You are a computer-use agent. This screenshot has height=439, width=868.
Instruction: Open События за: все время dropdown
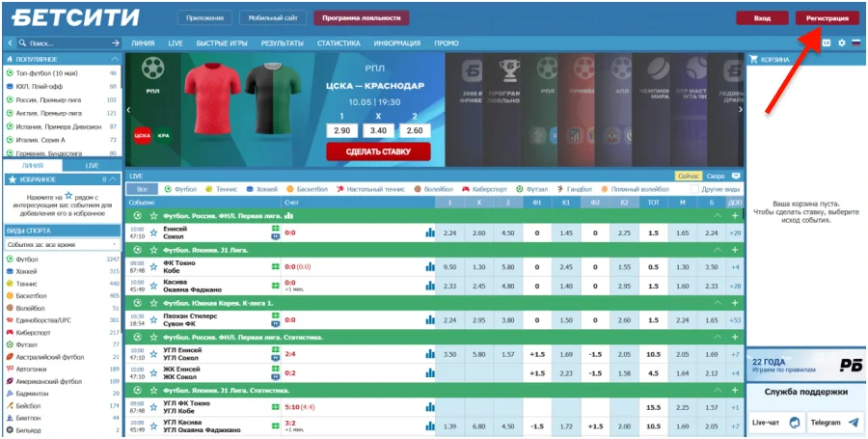point(62,244)
